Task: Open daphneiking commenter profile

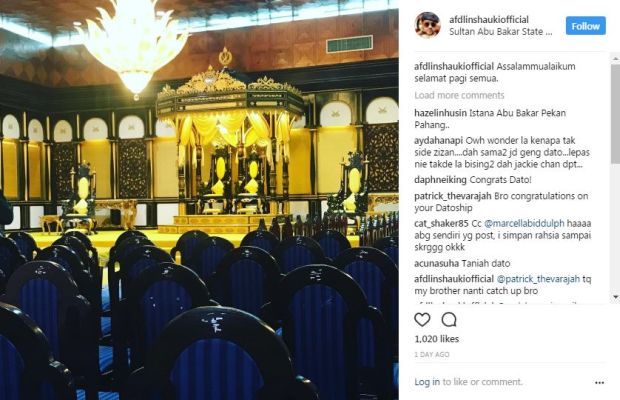Action: coord(440,180)
